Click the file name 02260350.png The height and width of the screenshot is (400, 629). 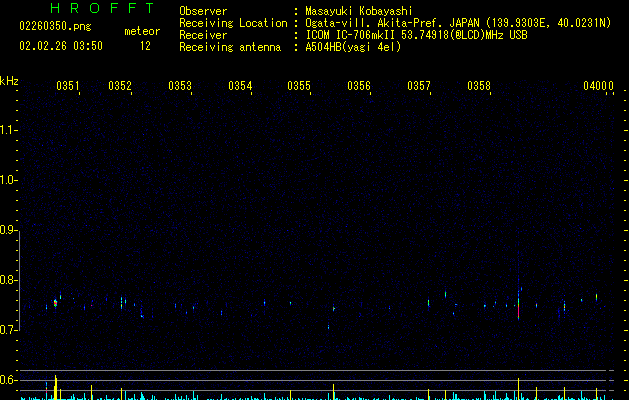tap(55, 26)
